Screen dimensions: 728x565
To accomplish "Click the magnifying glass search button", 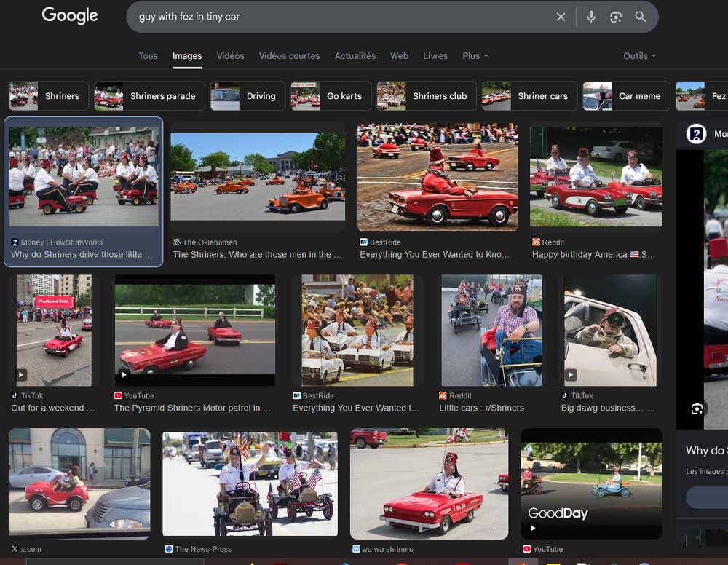I will click(x=641, y=17).
